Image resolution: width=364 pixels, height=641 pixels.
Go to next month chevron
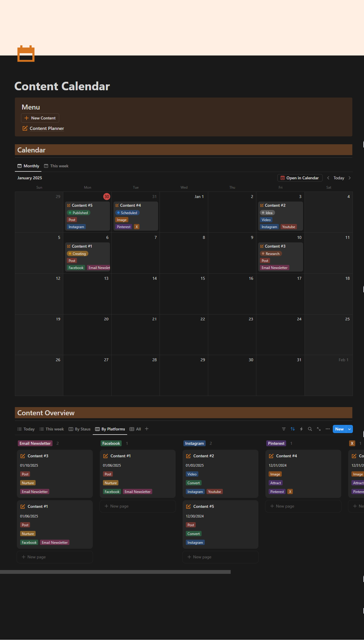click(349, 178)
